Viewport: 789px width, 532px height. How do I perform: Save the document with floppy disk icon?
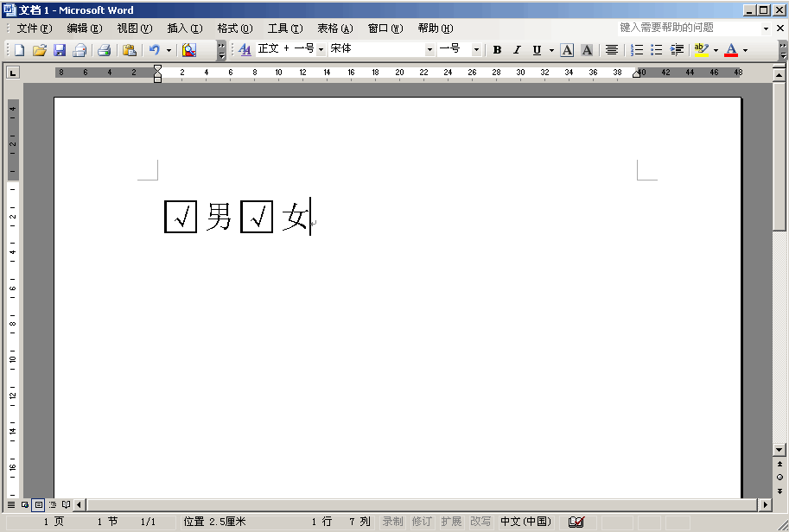click(x=60, y=50)
